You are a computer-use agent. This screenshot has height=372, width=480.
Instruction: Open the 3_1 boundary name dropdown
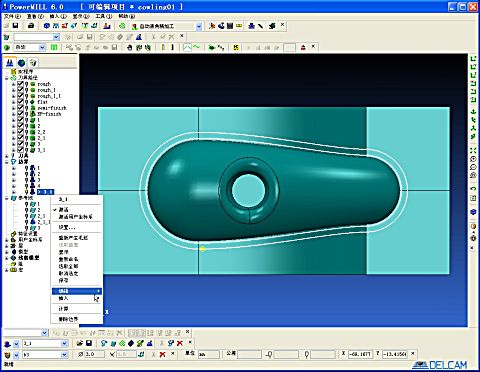point(64,343)
